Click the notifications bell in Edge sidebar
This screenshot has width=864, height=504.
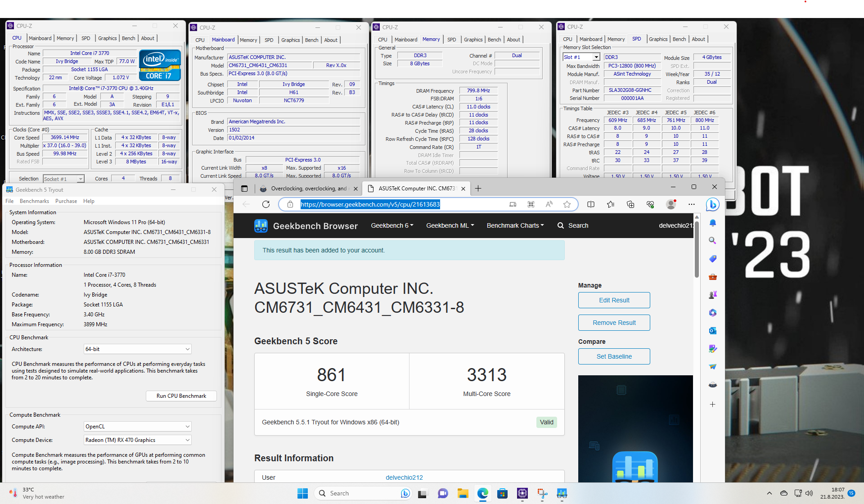point(712,223)
